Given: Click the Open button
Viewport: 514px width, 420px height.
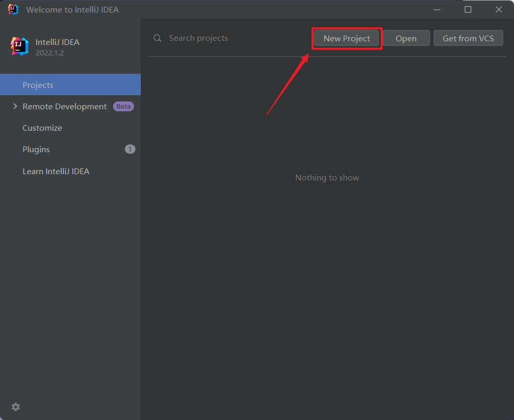Looking at the screenshot, I should (406, 38).
